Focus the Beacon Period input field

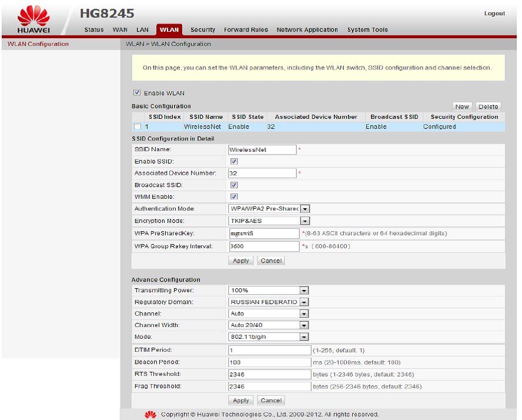[270, 362]
